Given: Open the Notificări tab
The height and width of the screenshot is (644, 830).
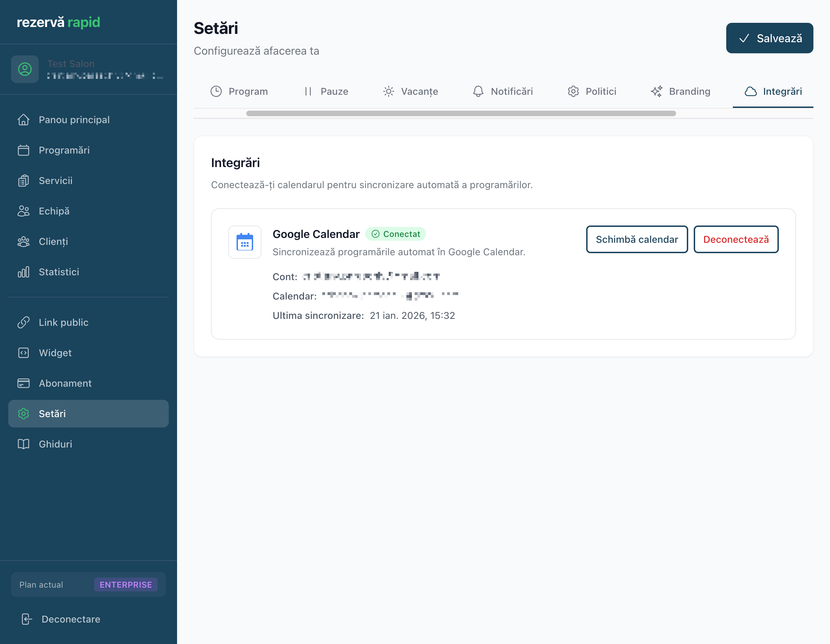Looking at the screenshot, I should (x=502, y=91).
